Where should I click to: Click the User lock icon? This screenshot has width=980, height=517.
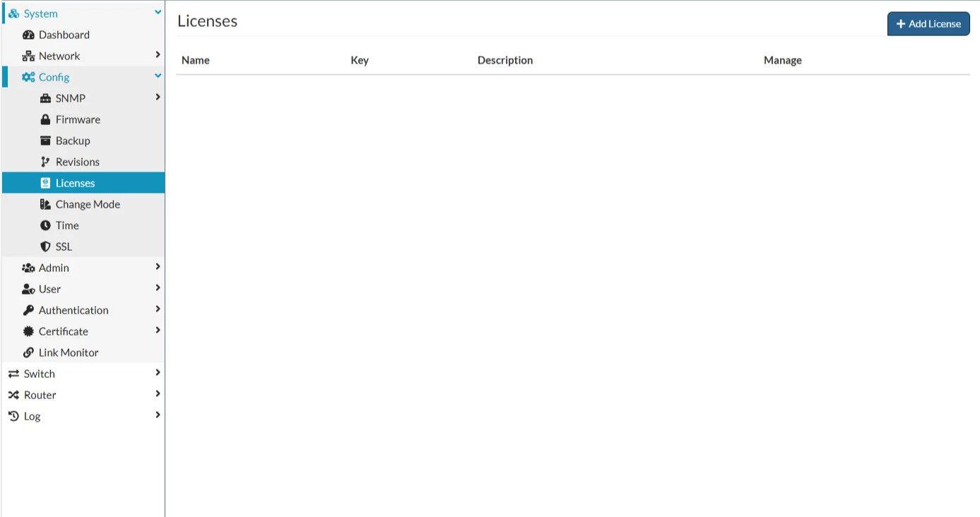pyautogui.click(x=28, y=289)
